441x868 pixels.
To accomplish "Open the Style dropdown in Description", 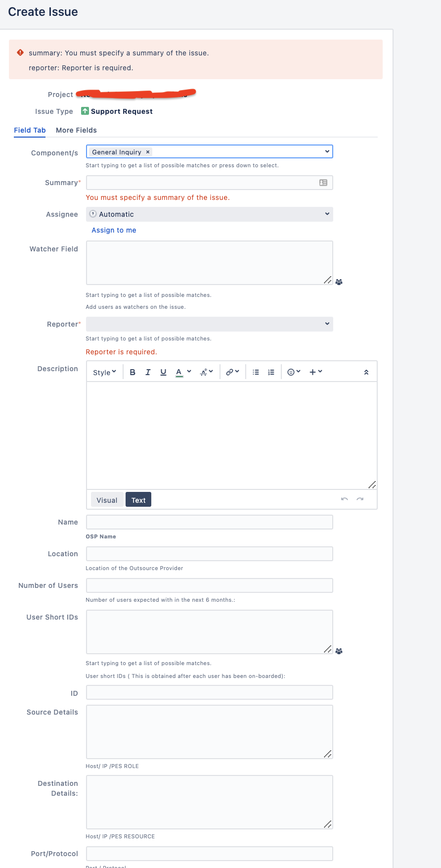I will pos(105,372).
